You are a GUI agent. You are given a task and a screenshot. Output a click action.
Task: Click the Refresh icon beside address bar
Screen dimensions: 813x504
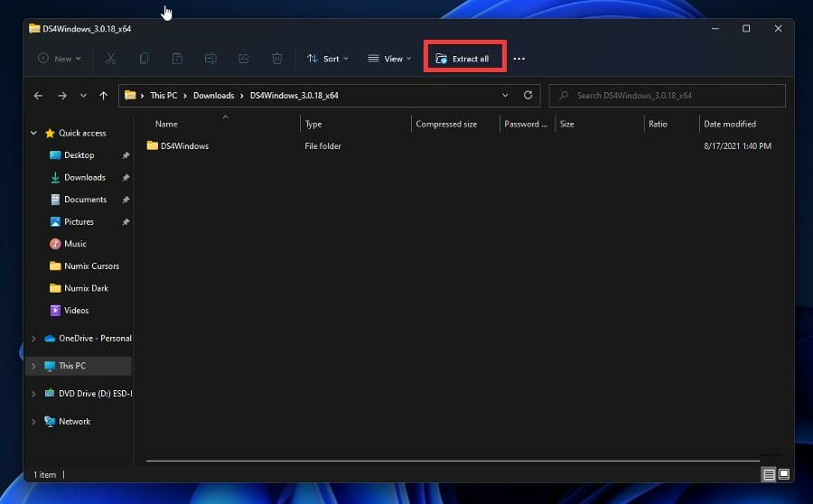click(528, 95)
